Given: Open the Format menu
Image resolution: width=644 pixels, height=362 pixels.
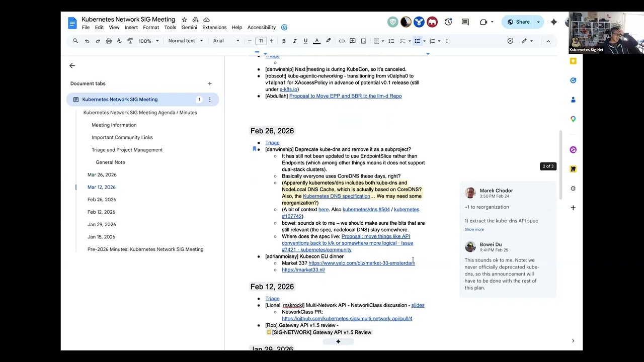Looking at the screenshot, I should [151, 28].
